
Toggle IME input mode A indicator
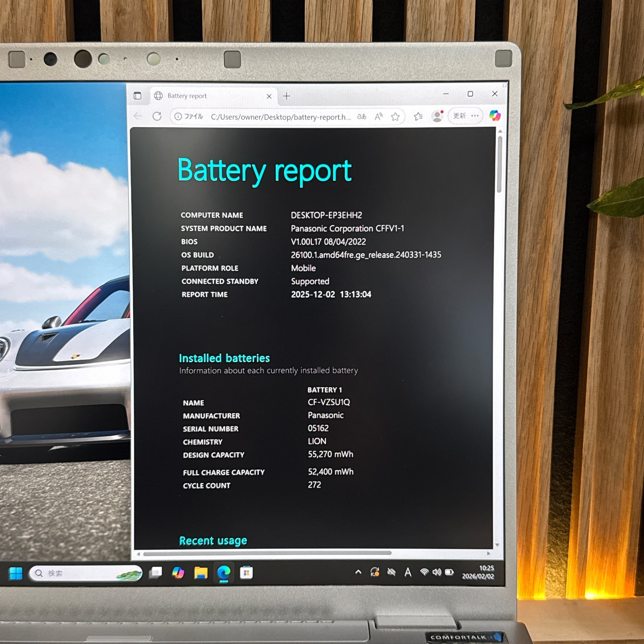point(408,573)
